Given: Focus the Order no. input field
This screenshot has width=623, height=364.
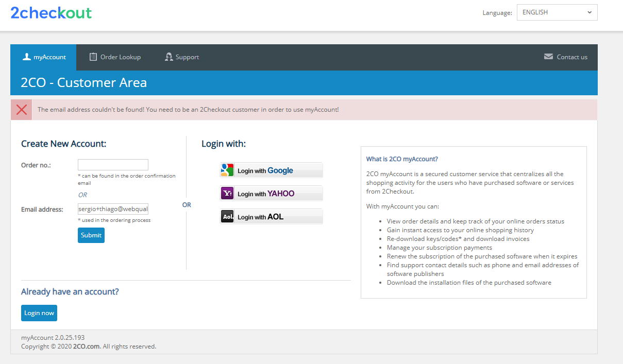Looking at the screenshot, I should tap(113, 165).
